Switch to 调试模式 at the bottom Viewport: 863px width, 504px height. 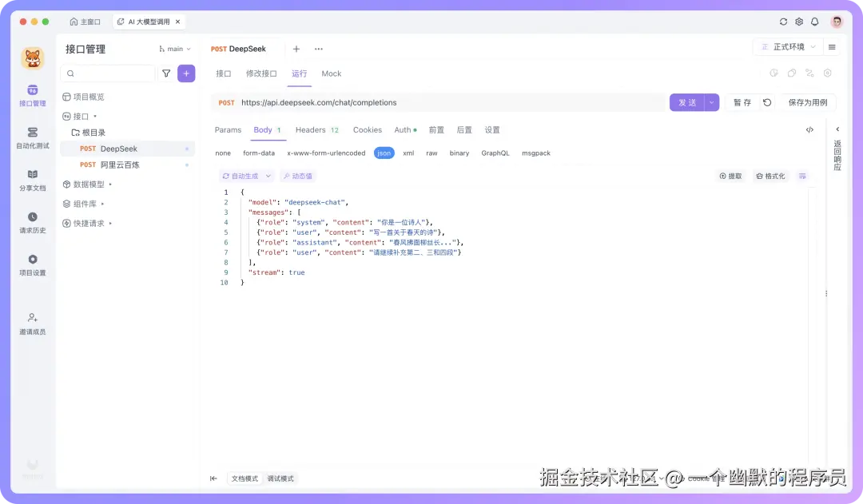(280, 478)
